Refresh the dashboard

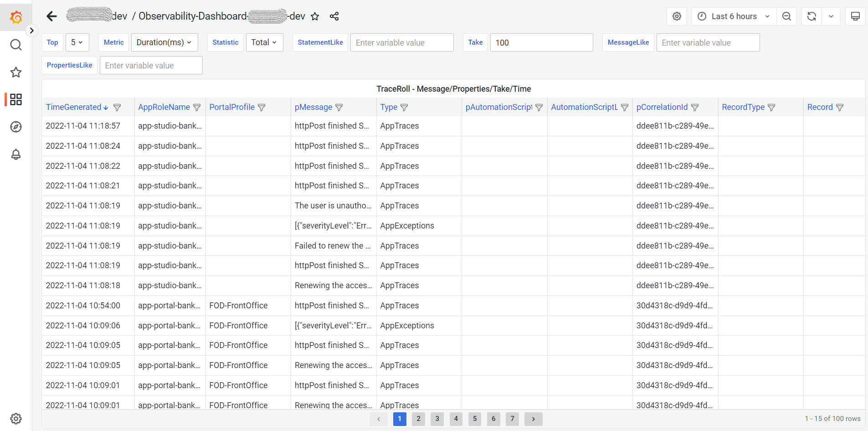(812, 16)
